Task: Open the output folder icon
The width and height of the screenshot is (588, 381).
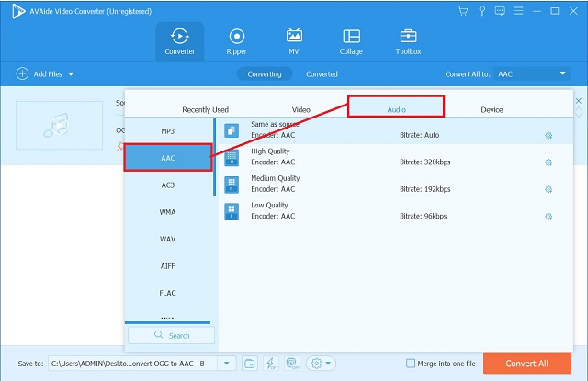Action: coord(249,364)
